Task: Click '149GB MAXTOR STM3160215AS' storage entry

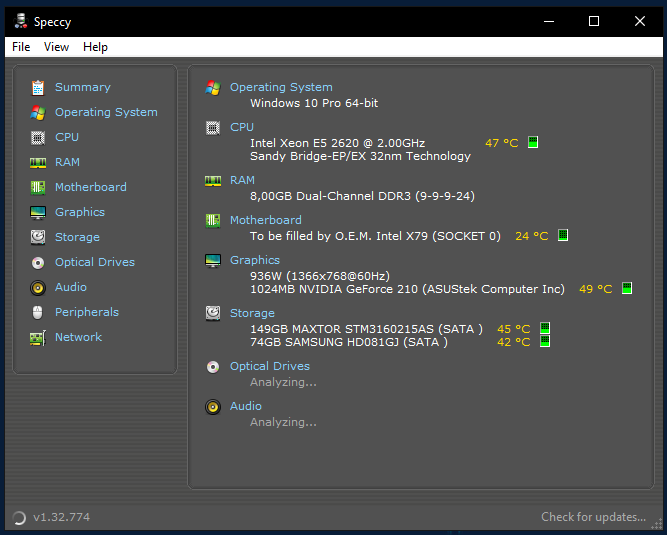Action: click(x=342, y=329)
